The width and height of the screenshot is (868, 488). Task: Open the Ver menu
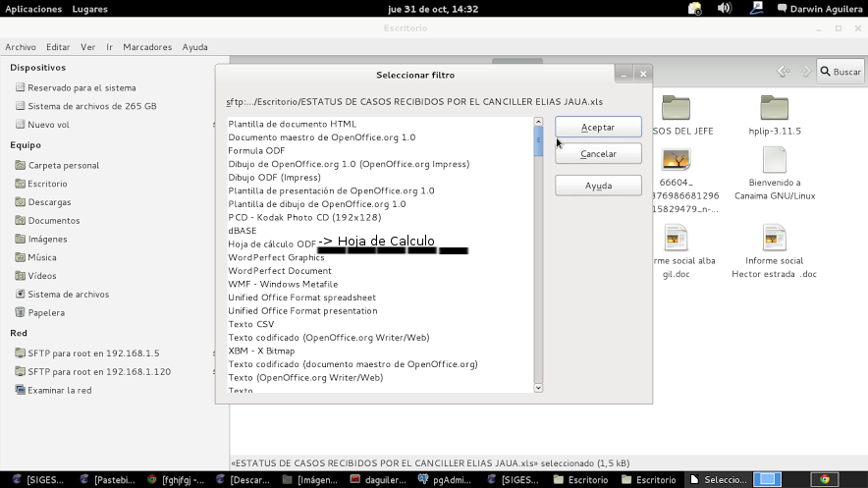coord(88,47)
